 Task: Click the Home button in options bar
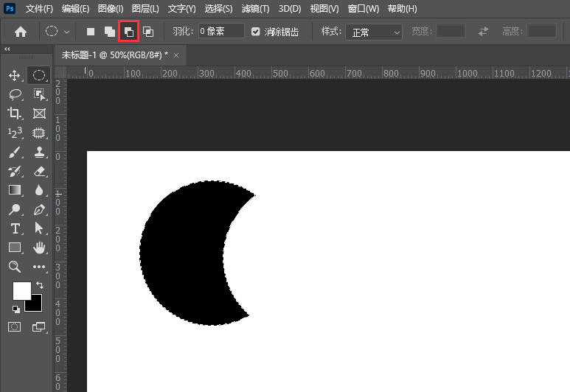coord(21,32)
